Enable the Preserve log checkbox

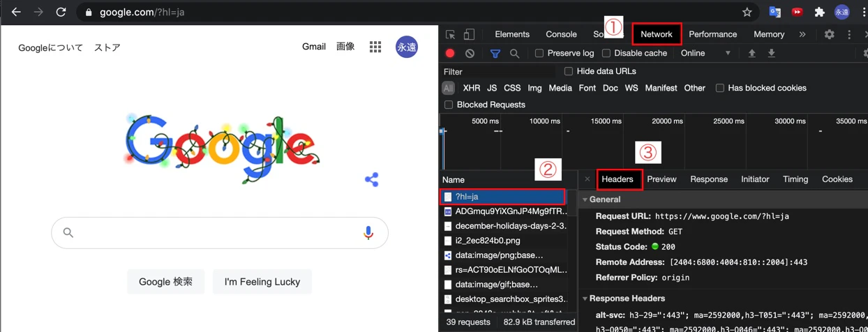[x=539, y=53]
